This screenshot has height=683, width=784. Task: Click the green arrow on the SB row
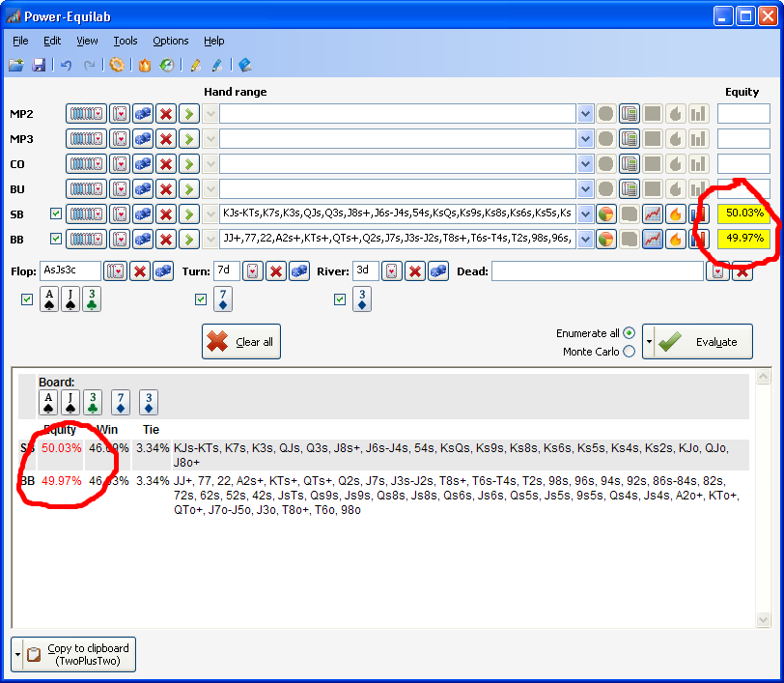click(x=189, y=214)
